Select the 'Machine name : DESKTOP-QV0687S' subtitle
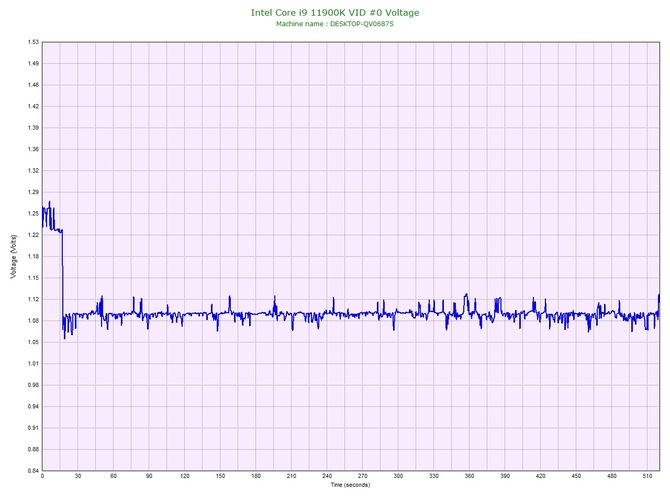 coord(335,24)
